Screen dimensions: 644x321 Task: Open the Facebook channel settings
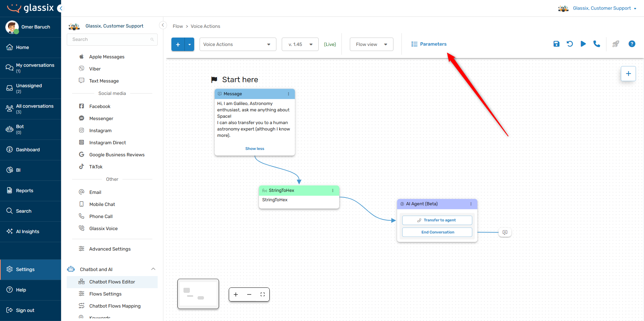point(100,106)
